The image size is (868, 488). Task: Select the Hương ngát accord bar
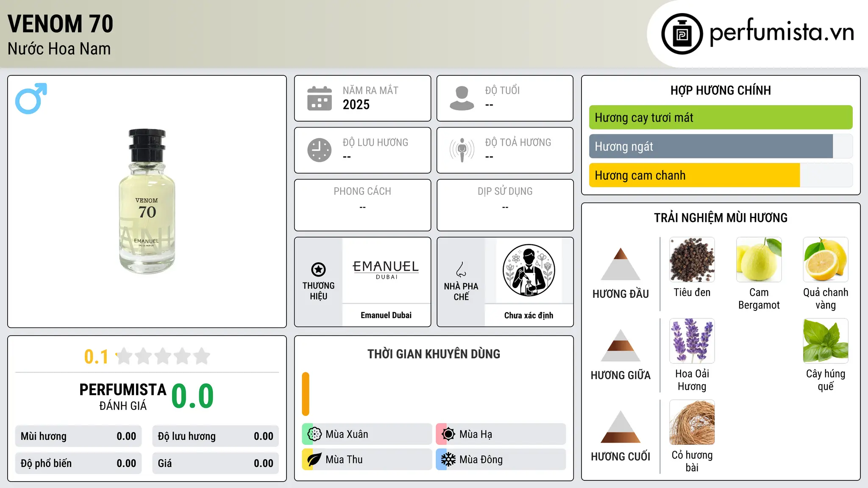pos(721,146)
